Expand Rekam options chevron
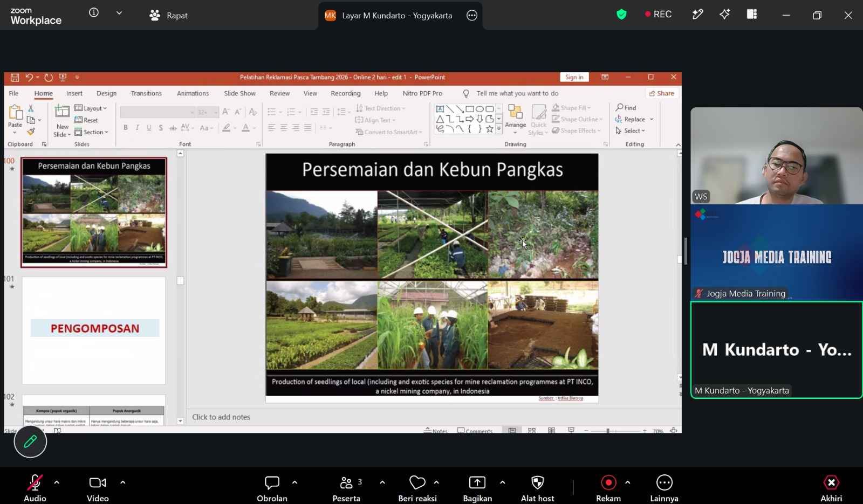 point(627,482)
